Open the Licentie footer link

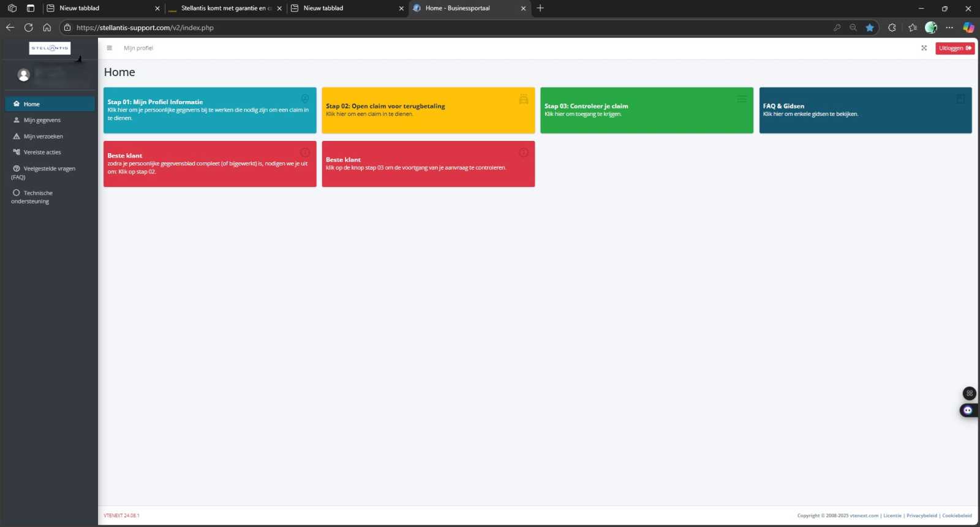tap(892, 515)
